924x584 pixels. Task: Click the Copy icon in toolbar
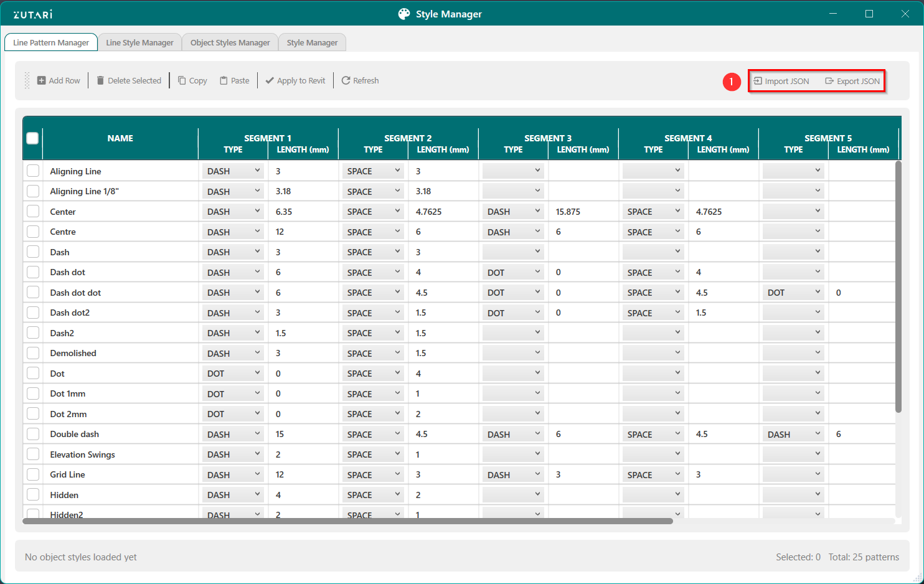click(182, 81)
